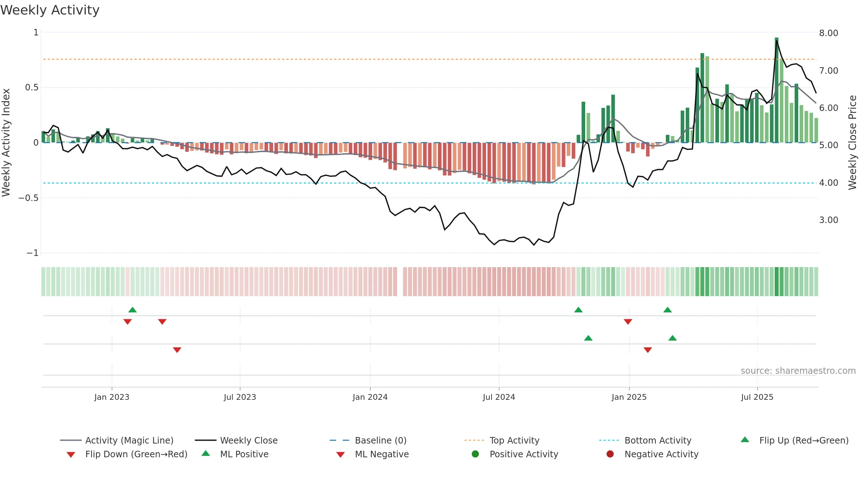Click the Positive Activity green circle icon
The width and height of the screenshot is (868, 488).
tap(475, 454)
